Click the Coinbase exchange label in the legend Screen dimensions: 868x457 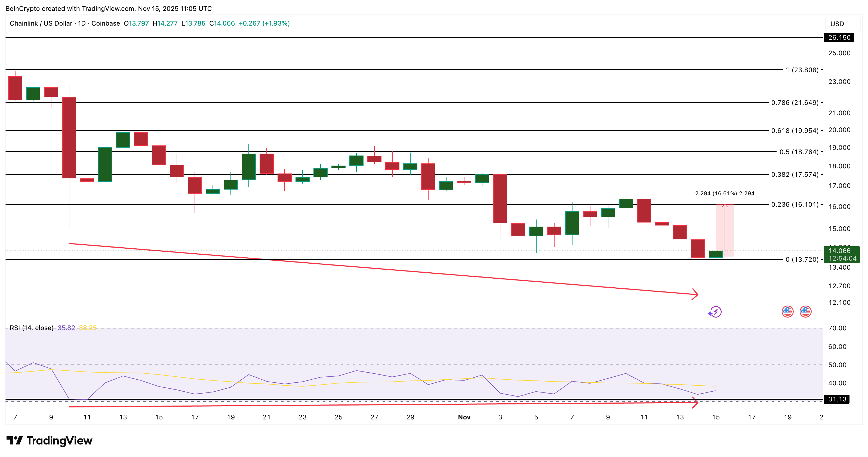click(x=106, y=24)
